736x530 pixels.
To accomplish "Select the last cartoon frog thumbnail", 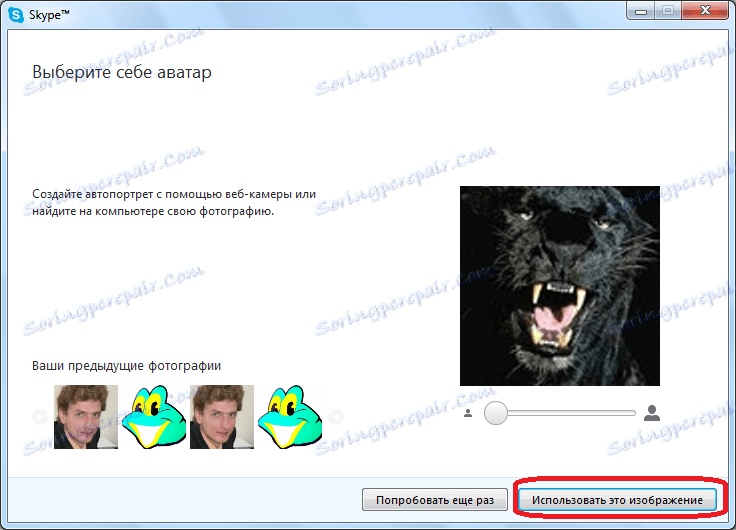I will 290,417.
